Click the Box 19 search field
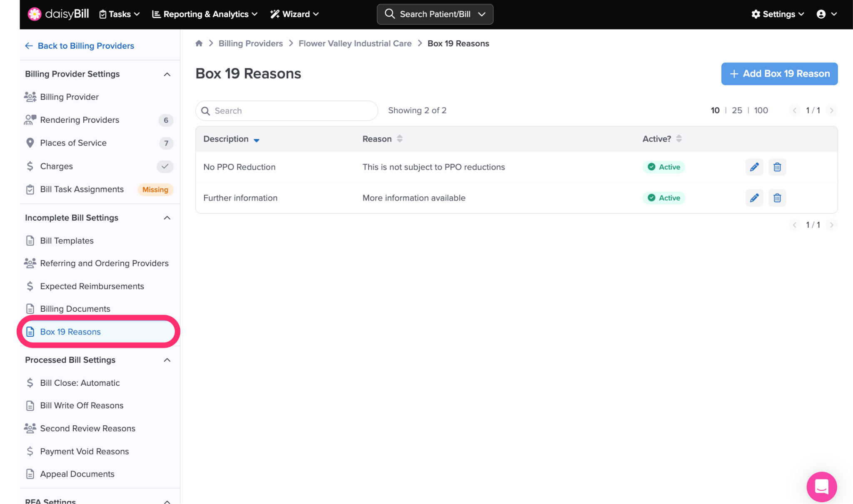The image size is (853, 504). tap(292, 111)
